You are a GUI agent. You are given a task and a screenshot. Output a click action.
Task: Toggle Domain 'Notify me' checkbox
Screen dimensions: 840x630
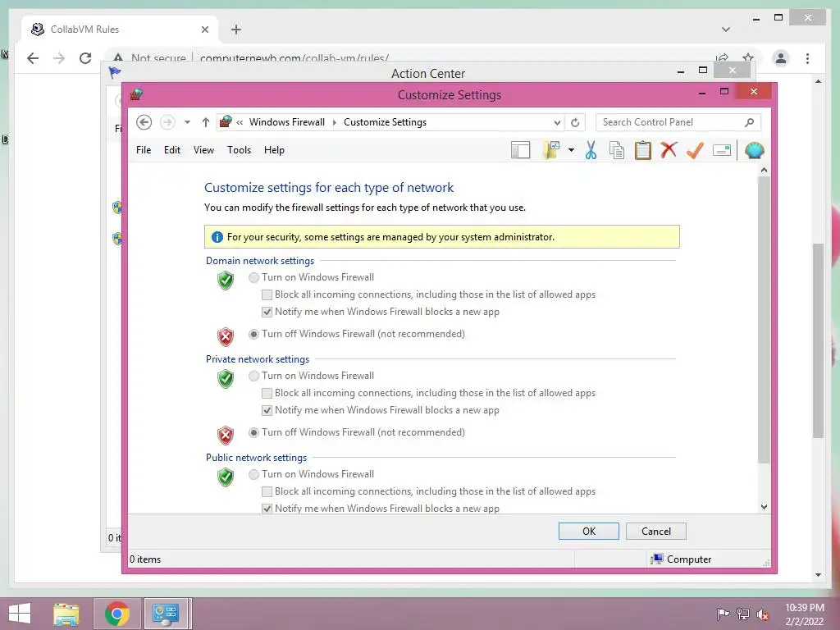pos(267,312)
